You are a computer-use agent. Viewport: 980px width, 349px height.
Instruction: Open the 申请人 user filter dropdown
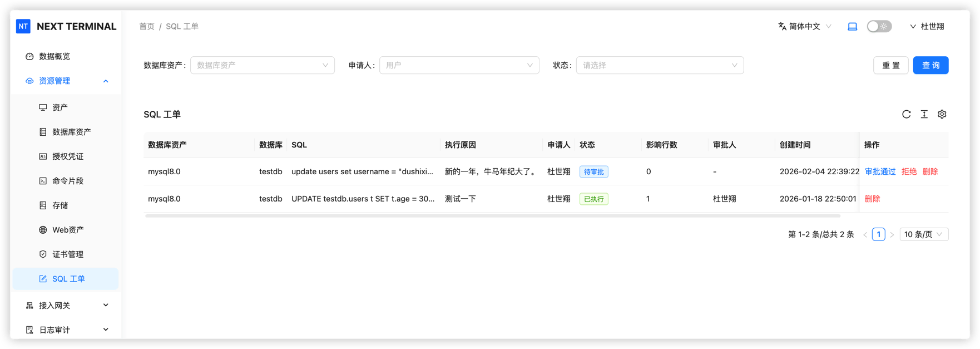459,65
